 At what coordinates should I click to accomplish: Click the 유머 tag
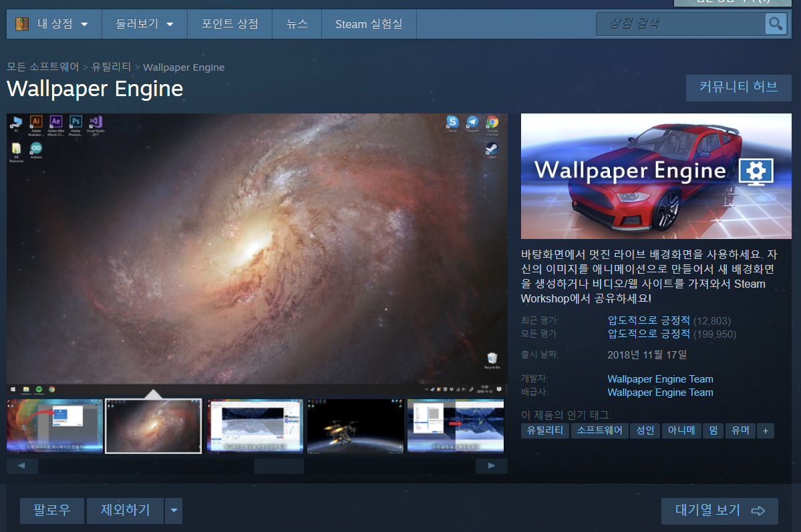[x=740, y=431]
